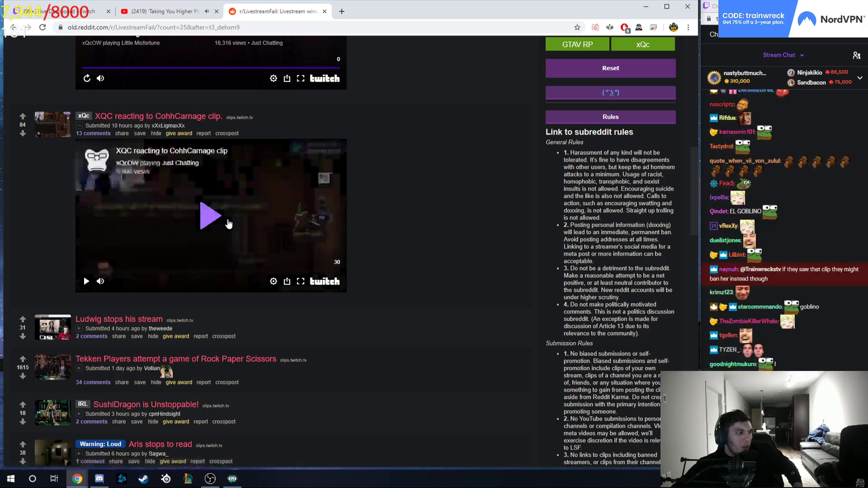Image resolution: width=868 pixels, height=488 pixels.
Task: Open the Stream Chat dropdown
Action: (783, 55)
